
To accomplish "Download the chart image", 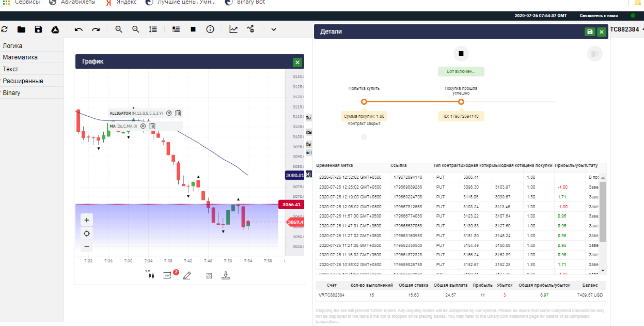I will [225, 275].
